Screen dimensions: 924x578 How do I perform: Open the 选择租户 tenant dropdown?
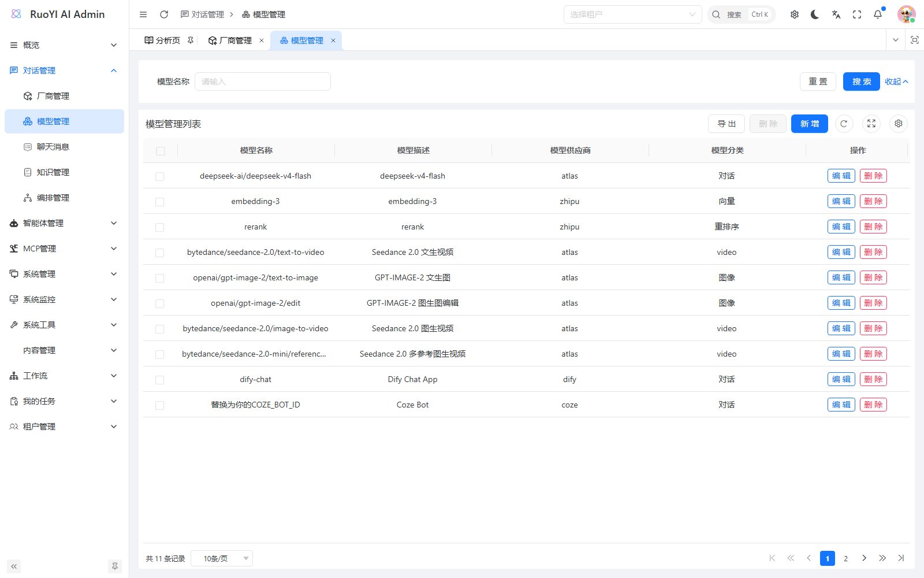[x=632, y=14]
